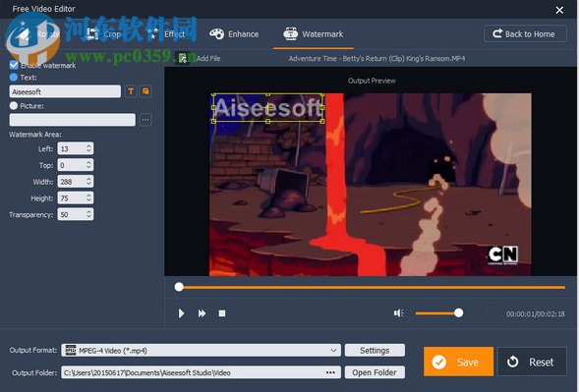The height and width of the screenshot is (392, 579).
Task: Stop the video playback
Action: pyautogui.click(x=222, y=313)
